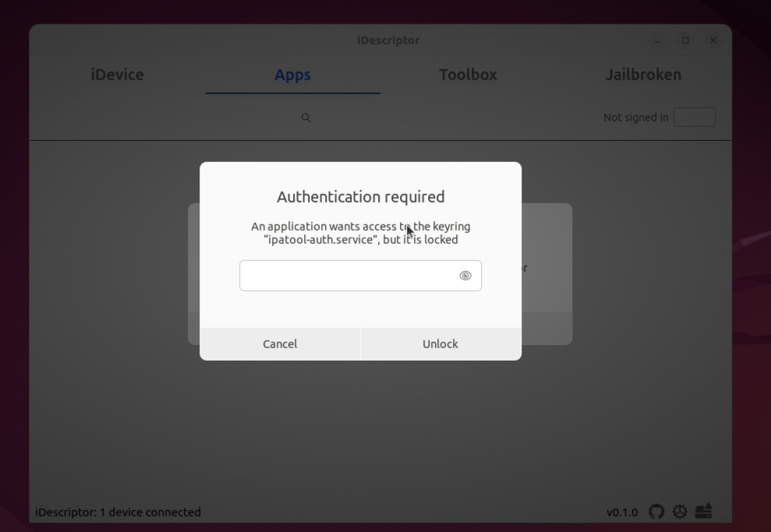Unlock the ipatool-auth.service keyring
Image resolution: width=771 pixels, height=532 pixels.
point(440,344)
